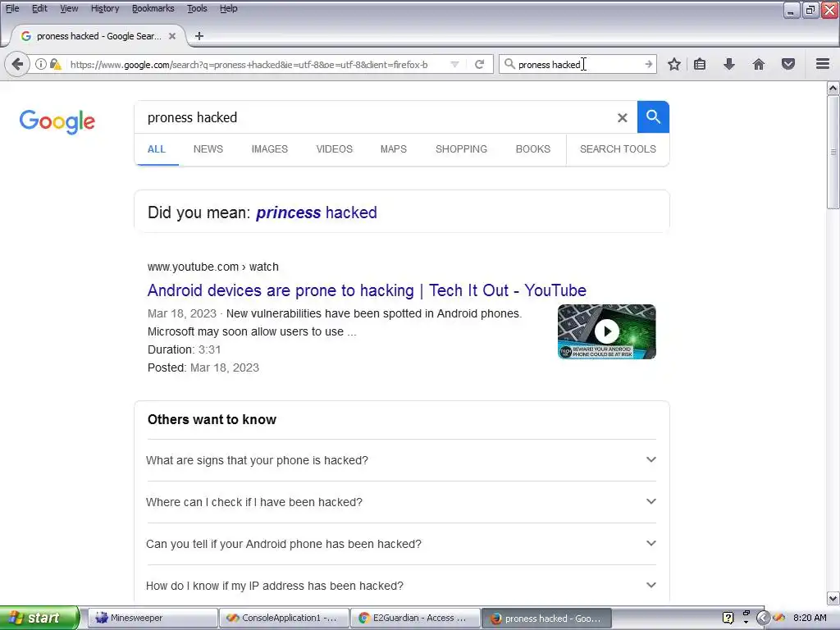840x630 pixels.
Task: Switch to E2Guardian Chrome window in taskbar
Action: coord(415,618)
